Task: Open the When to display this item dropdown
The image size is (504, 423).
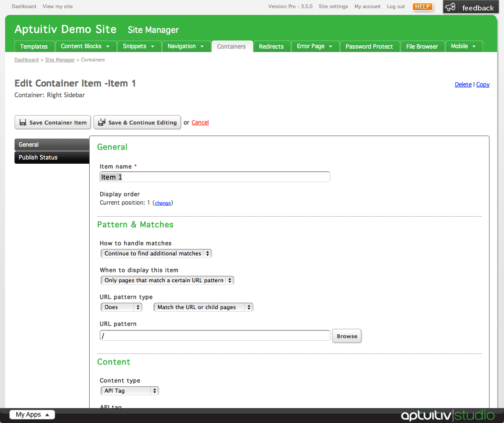Action: click(167, 281)
